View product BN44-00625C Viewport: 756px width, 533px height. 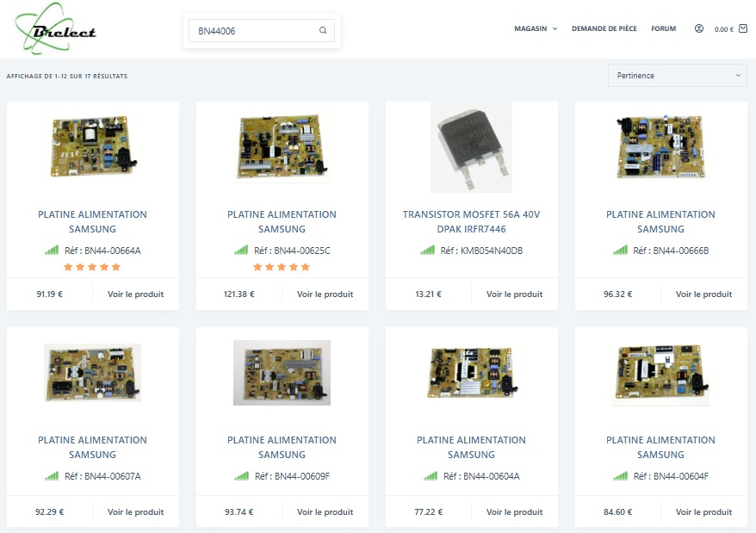(x=325, y=294)
